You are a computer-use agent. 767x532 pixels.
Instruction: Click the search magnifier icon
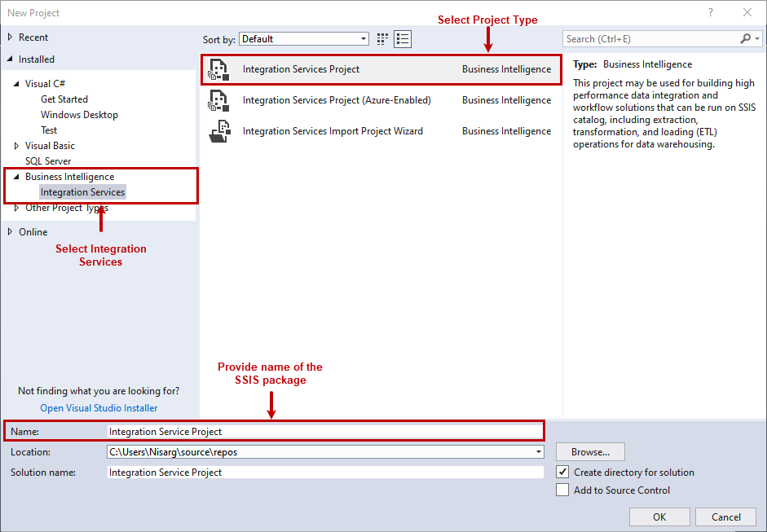(x=746, y=38)
